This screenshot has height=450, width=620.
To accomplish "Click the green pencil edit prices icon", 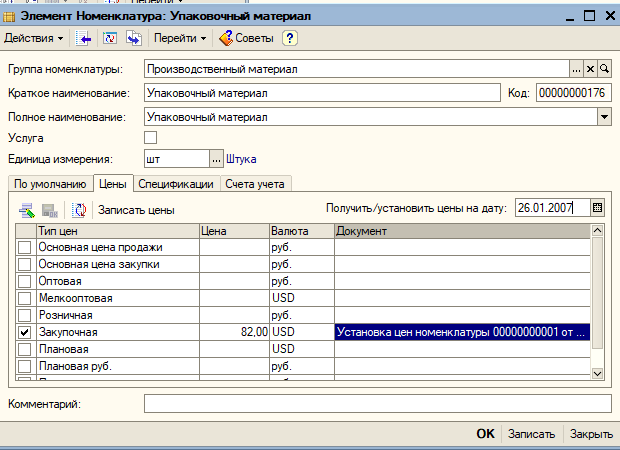I will pos(27,210).
